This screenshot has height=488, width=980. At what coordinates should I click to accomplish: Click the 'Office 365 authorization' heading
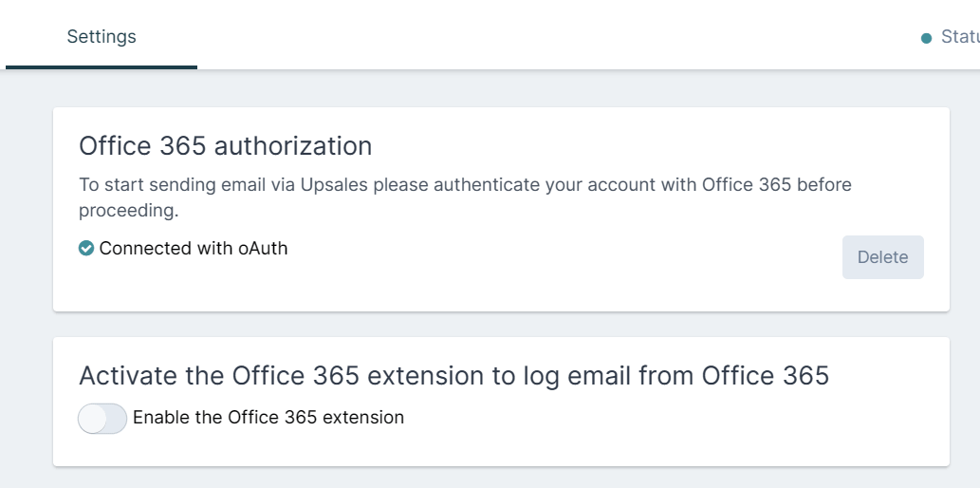click(225, 146)
